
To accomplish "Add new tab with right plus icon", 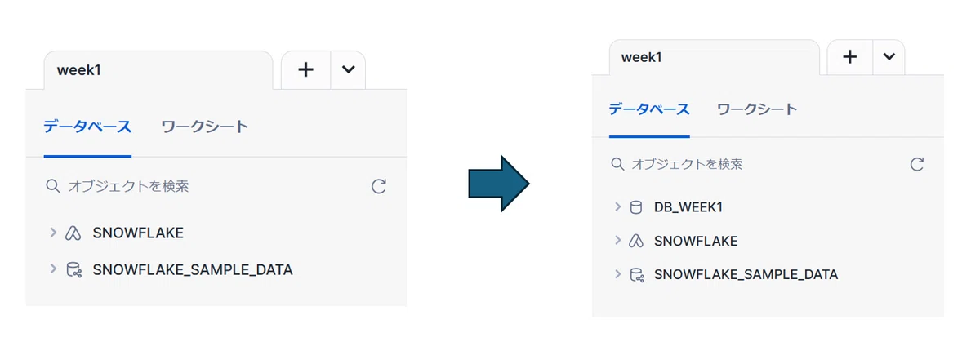I will point(849,56).
